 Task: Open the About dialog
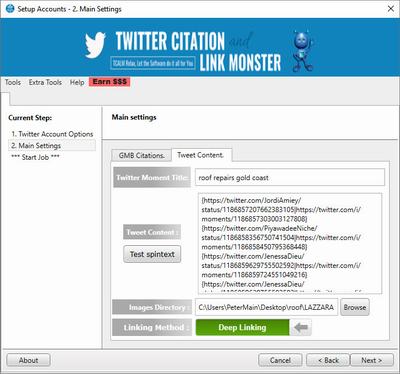click(28, 360)
